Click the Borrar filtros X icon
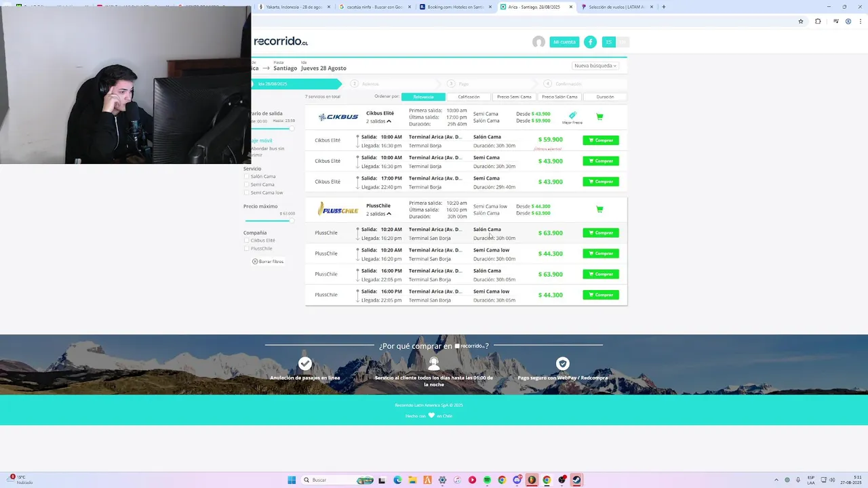868x488 pixels. pyautogui.click(x=255, y=262)
